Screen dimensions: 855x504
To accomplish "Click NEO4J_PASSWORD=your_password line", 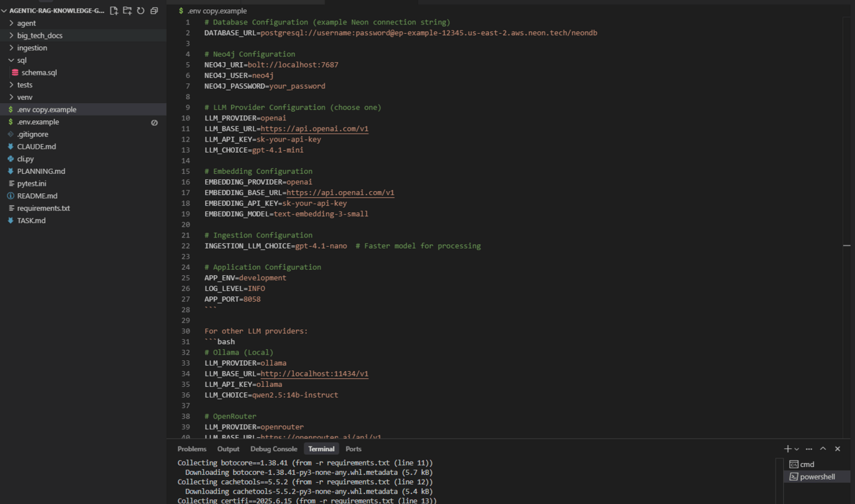I will click(265, 86).
